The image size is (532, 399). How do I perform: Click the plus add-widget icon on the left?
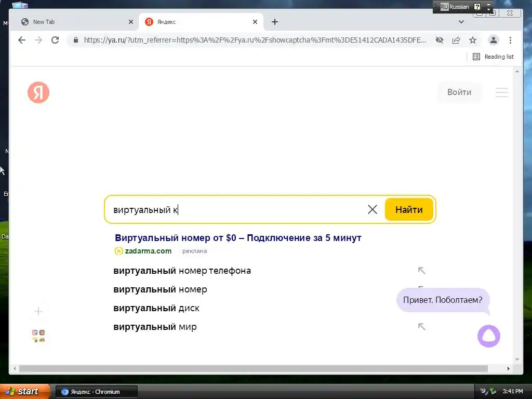[38, 311]
